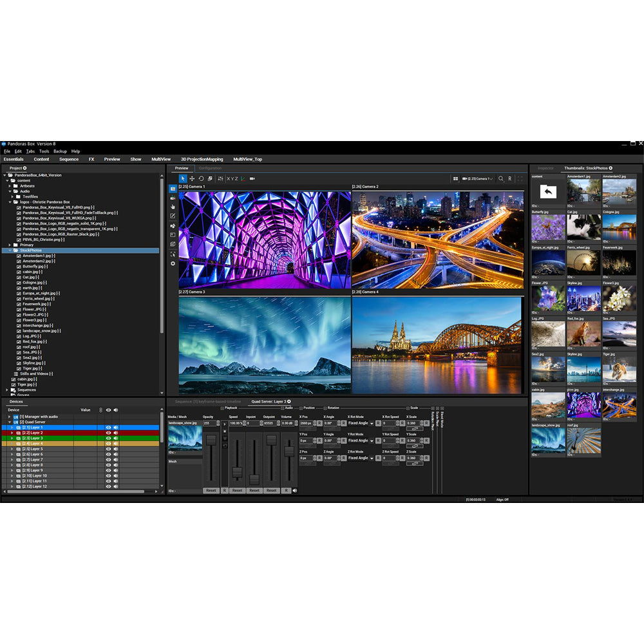The image size is (644, 644).
Task: Click Reset button under Opacity fader
Action: 211,490
